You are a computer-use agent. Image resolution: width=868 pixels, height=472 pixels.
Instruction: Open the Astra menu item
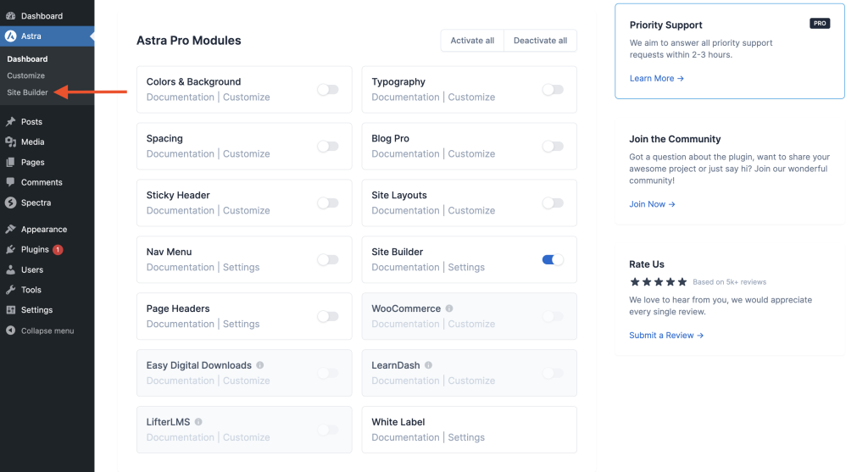(x=47, y=36)
